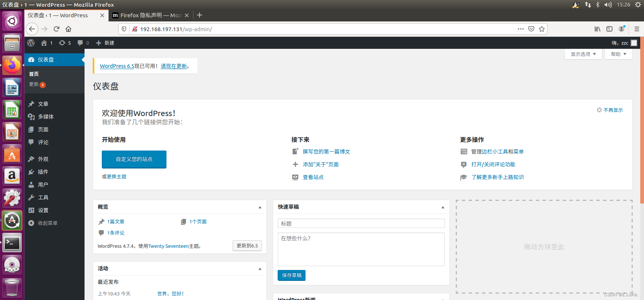The width and height of the screenshot is (644, 300).
Task: Open 1篇文章 link in overview
Action: click(116, 222)
